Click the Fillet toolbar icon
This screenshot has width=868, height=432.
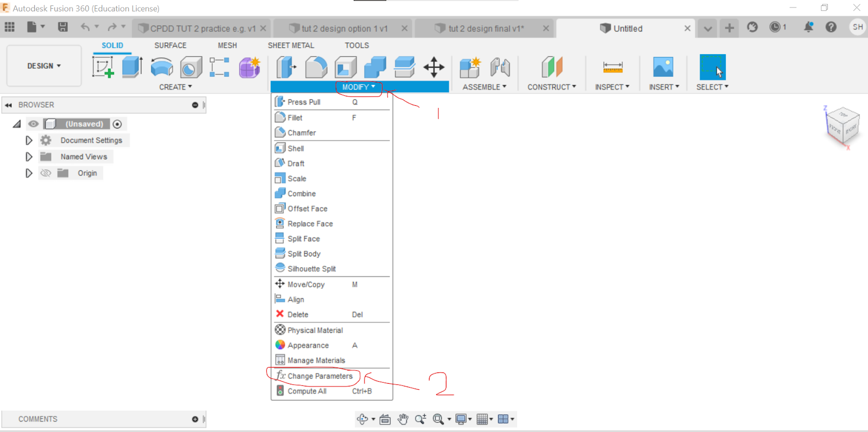point(316,67)
